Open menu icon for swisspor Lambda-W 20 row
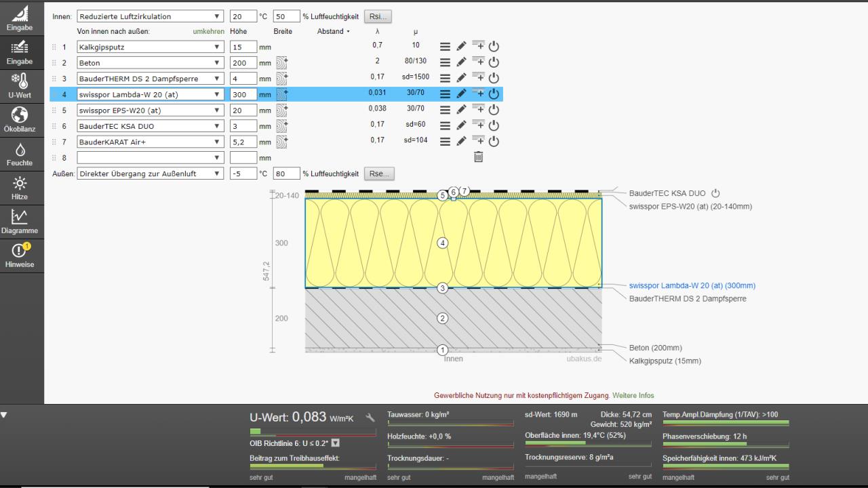The image size is (868, 488). point(446,94)
